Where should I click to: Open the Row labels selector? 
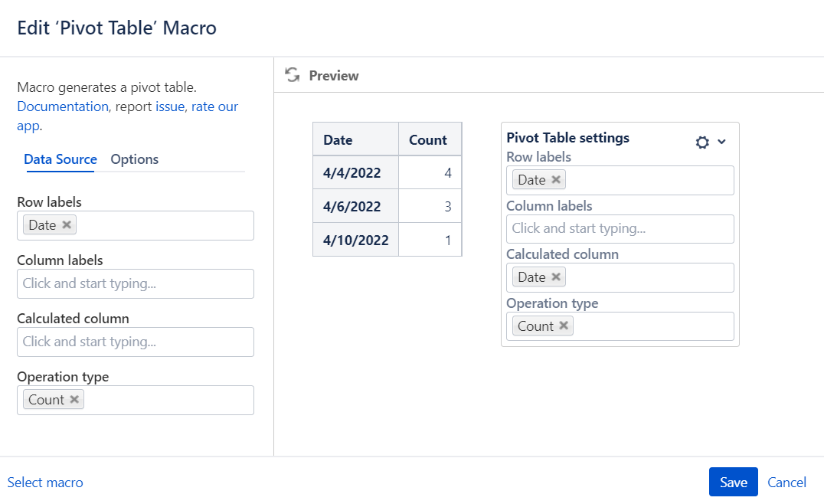tap(153, 224)
